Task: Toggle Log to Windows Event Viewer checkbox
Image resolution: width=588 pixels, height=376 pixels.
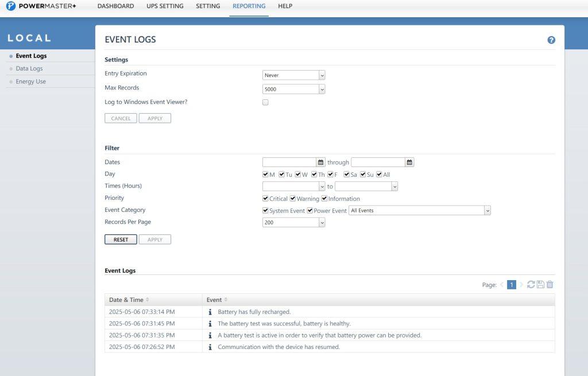Action: pyautogui.click(x=265, y=102)
